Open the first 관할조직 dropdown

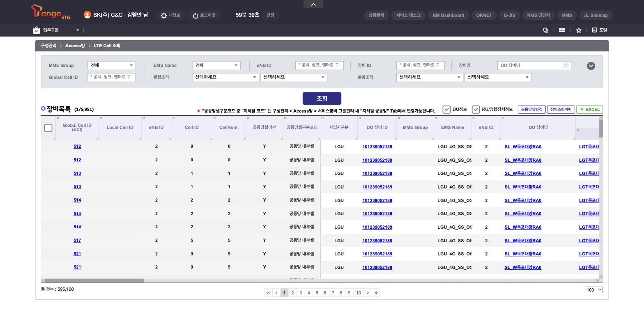click(x=225, y=77)
